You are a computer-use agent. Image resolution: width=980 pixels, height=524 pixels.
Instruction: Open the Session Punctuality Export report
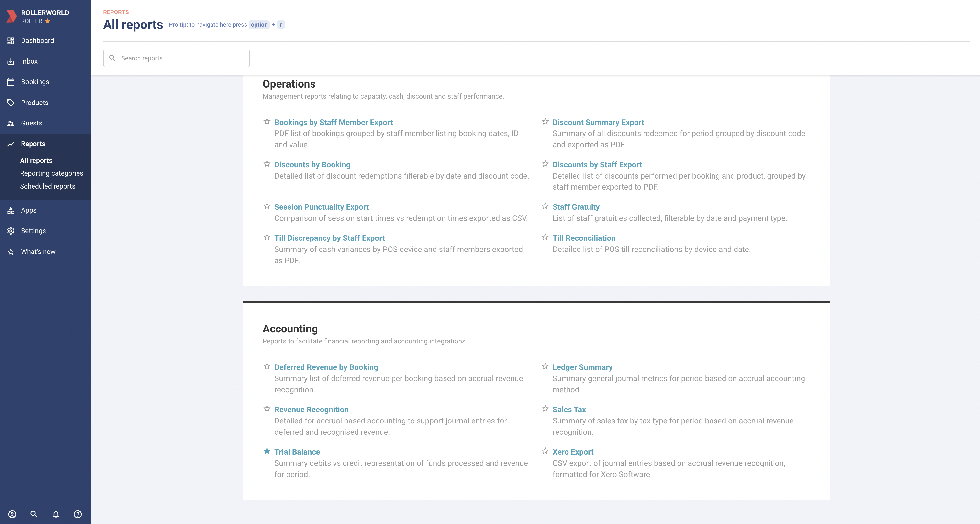322,207
